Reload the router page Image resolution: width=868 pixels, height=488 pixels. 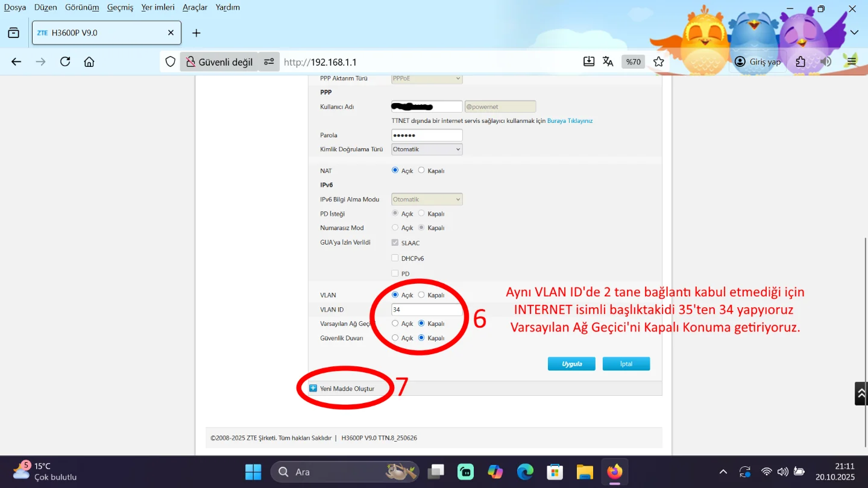pyautogui.click(x=65, y=61)
